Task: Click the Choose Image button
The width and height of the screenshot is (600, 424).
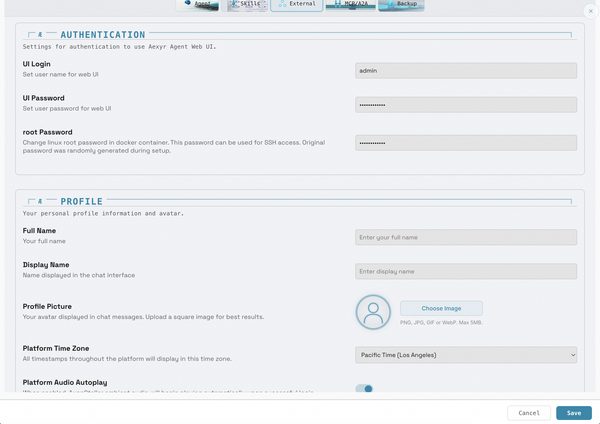Action: pyautogui.click(x=441, y=308)
